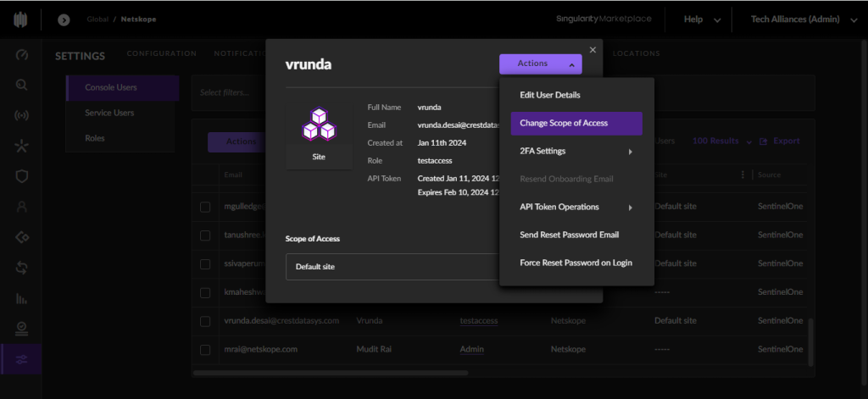Open the Default site scope of access field
The height and width of the screenshot is (399, 868).
click(393, 267)
